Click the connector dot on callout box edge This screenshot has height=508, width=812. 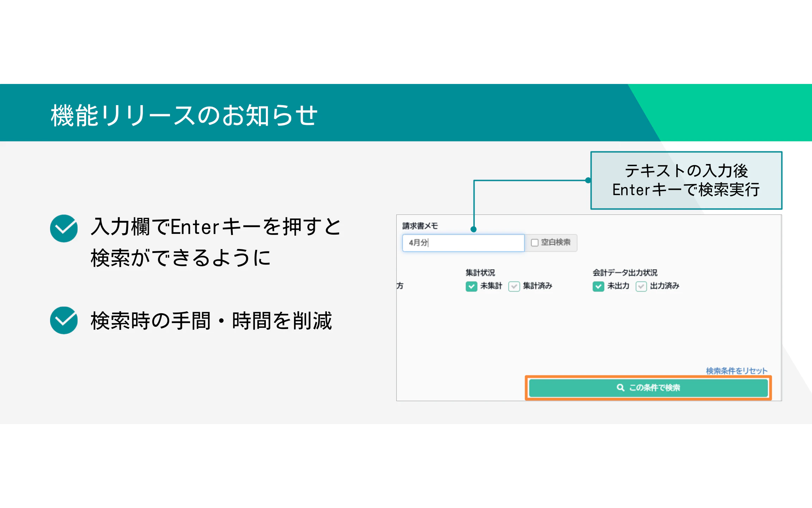pyautogui.click(x=588, y=180)
